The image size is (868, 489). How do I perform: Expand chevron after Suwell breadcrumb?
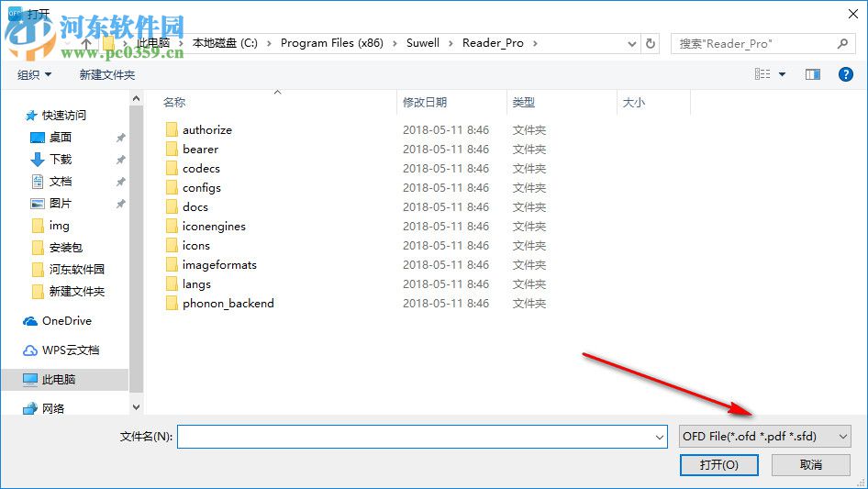point(451,43)
